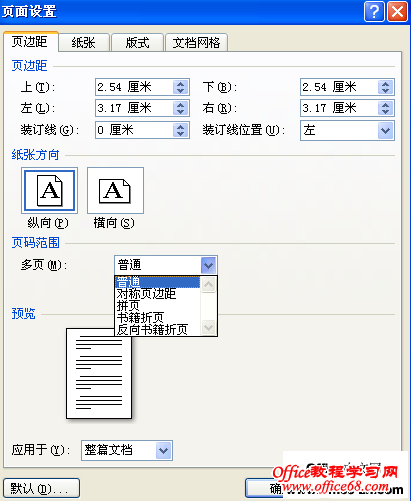This screenshot has height=501, width=411.
Task: Click the bottom margin spinner arrows
Action: [x=385, y=87]
